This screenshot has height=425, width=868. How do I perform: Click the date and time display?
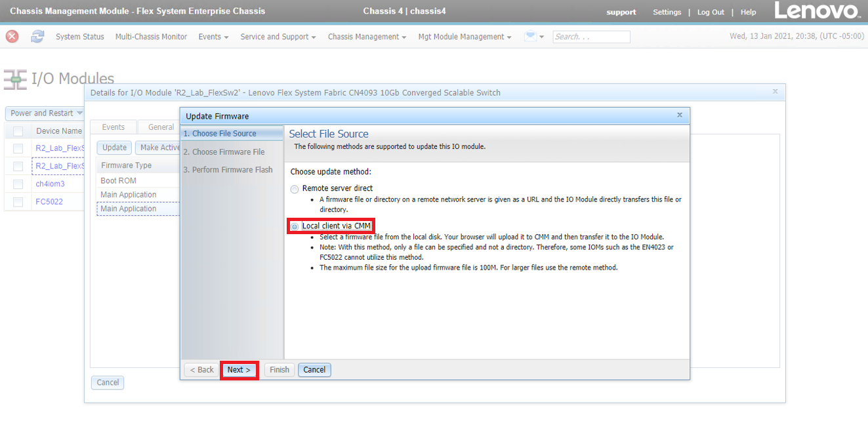796,37
